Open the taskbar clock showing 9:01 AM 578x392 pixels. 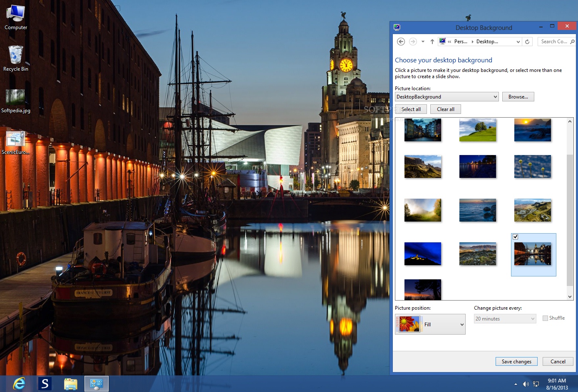[557, 384]
